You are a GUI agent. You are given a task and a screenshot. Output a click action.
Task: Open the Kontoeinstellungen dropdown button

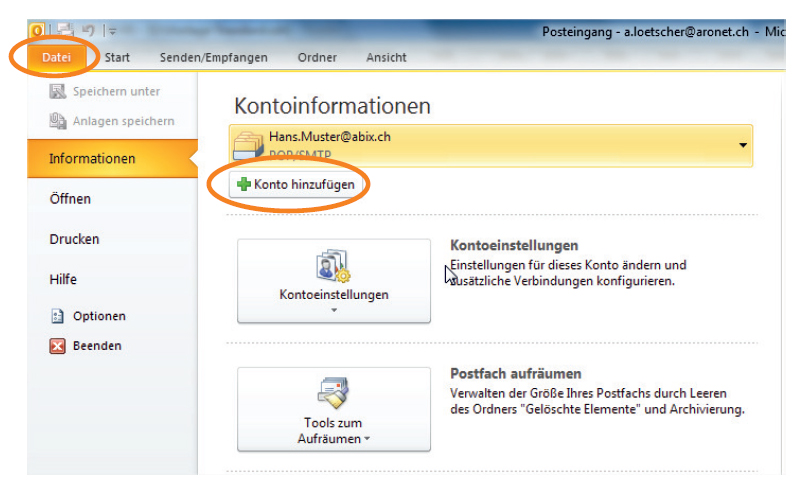point(333,281)
